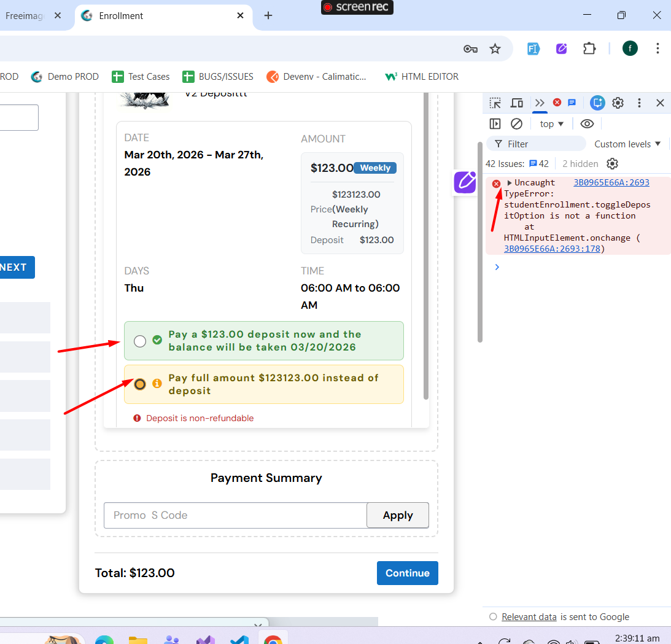This screenshot has height=644, width=671.
Task: Open Visual Studio from the taskbar
Action: 206,639
